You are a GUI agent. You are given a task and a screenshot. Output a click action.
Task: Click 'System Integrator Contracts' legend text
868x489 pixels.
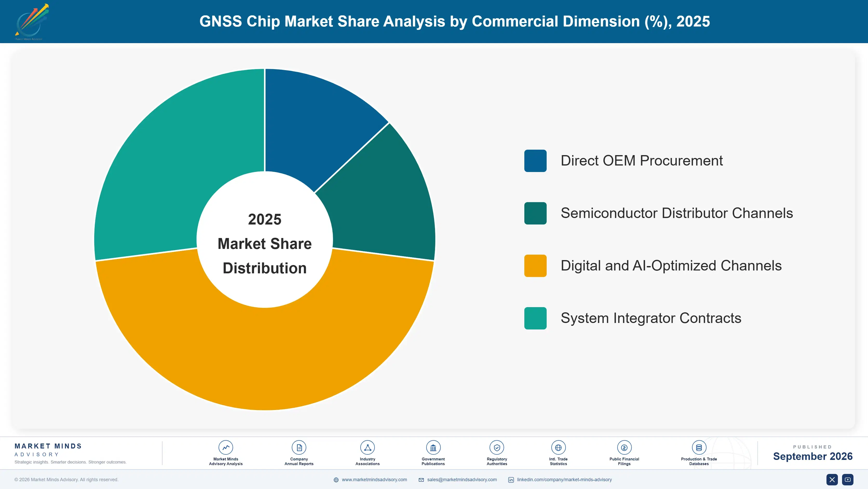(651, 318)
